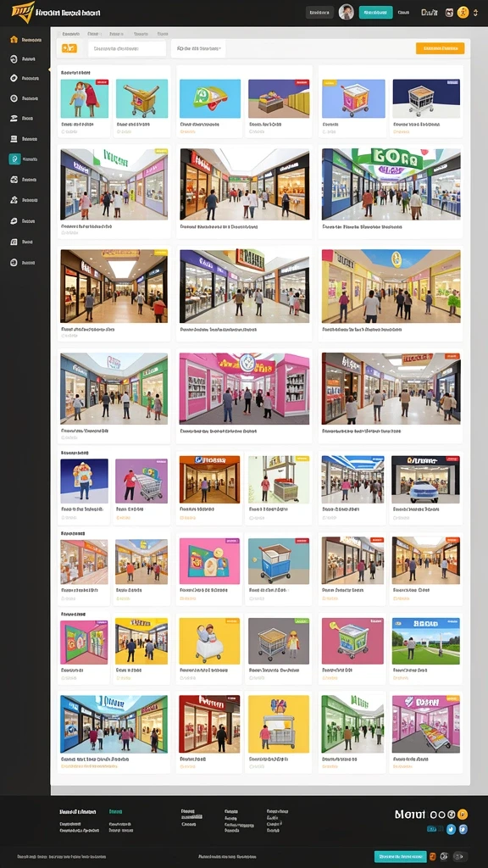Open the filter dropdown beside the search field
This screenshot has width=488, height=868.
(x=198, y=48)
